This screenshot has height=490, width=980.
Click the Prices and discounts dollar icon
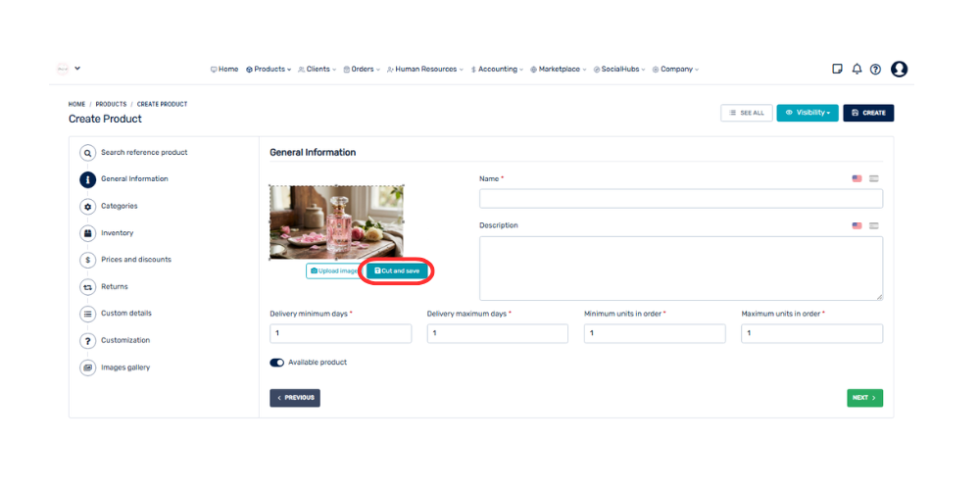tap(87, 260)
